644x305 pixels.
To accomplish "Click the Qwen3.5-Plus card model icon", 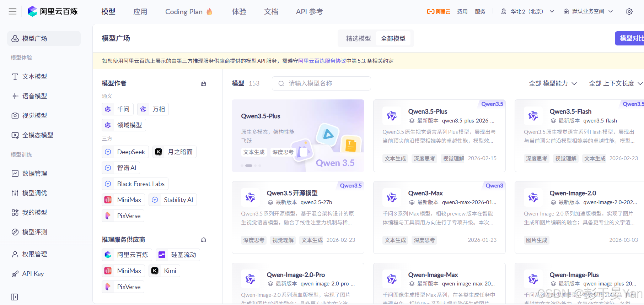I will click(x=392, y=116).
